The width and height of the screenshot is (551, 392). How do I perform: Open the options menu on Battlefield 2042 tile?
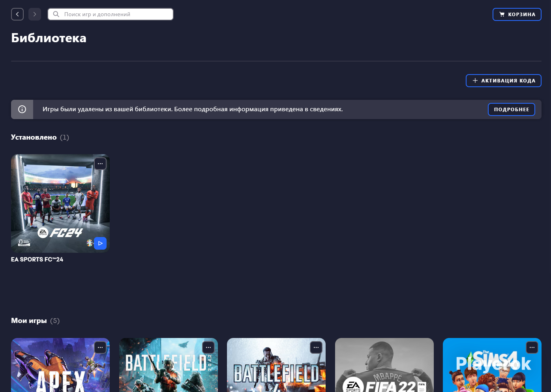pyautogui.click(x=208, y=347)
